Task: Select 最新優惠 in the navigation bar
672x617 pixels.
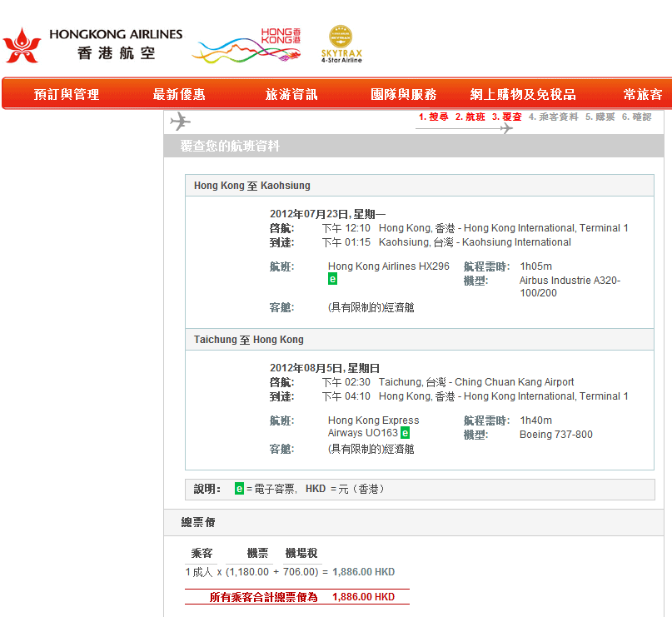Action: (179, 94)
